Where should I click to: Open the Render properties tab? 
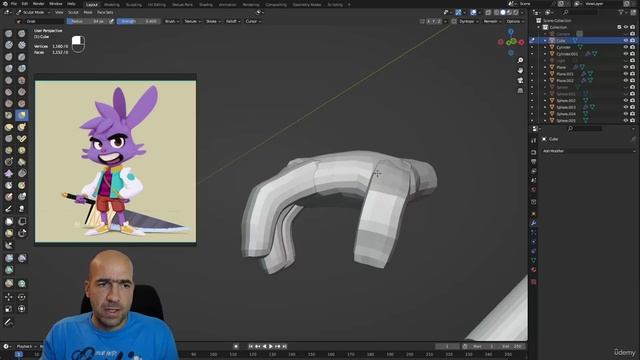click(533, 152)
